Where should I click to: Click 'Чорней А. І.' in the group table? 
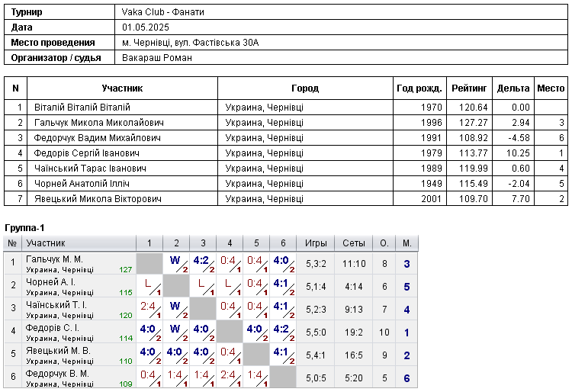[x=50, y=282]
